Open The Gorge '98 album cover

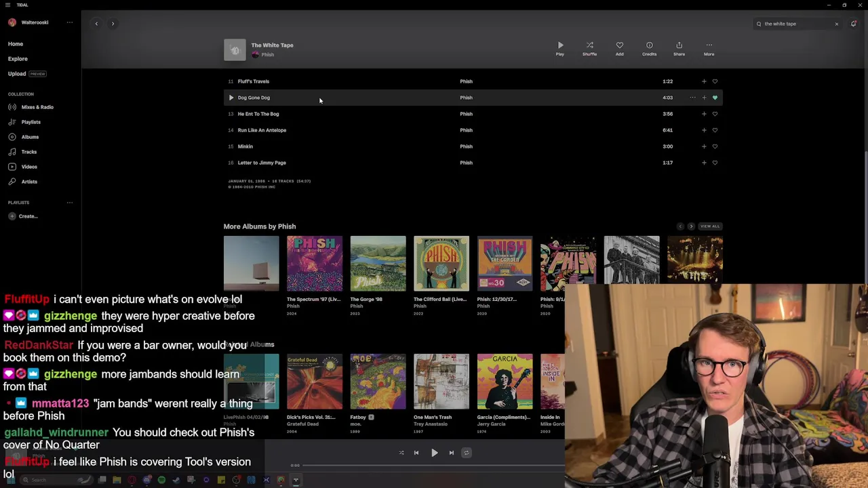point(378,264)
